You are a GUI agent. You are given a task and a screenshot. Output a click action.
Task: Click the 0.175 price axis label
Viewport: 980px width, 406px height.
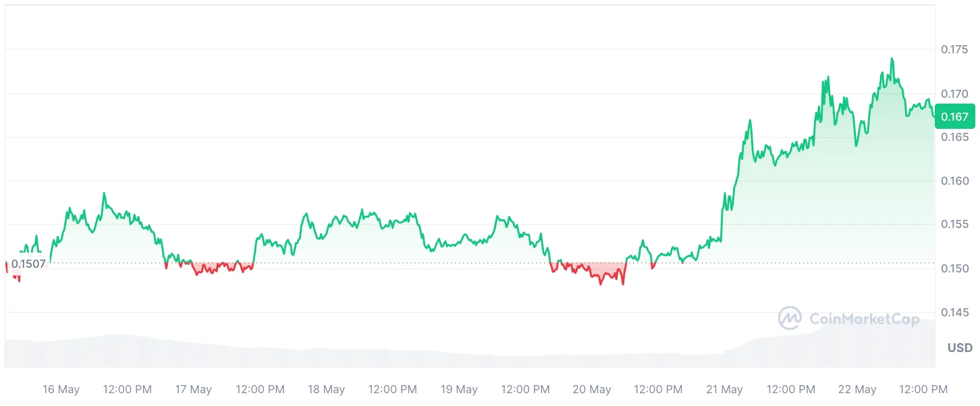tap(954, 49)
